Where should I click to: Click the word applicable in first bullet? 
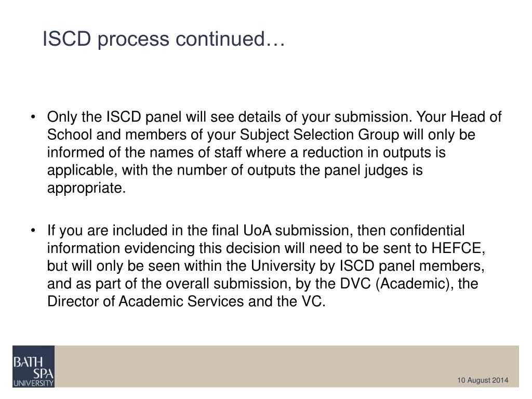pos(83,170)
